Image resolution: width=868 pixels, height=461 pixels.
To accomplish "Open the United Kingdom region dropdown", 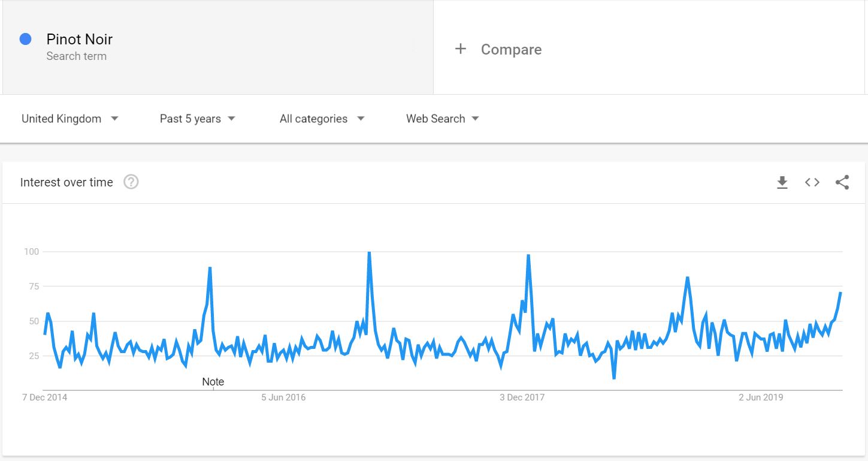I will tap(70, 119).
